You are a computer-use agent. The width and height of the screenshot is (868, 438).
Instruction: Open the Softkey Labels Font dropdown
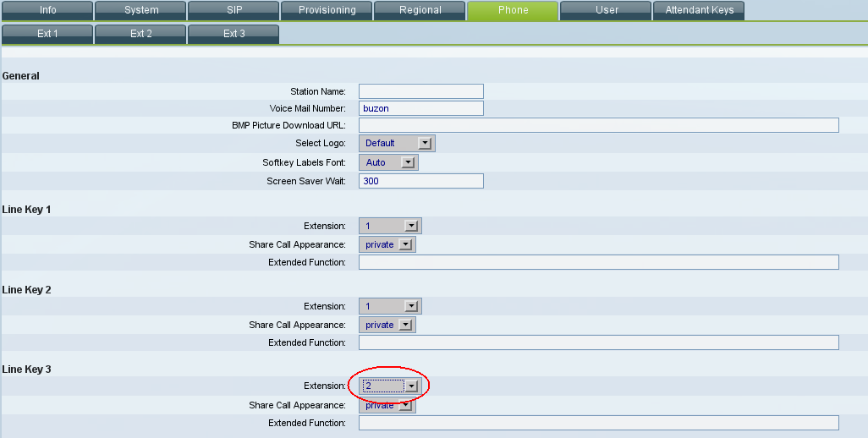(x=388, y=162)
